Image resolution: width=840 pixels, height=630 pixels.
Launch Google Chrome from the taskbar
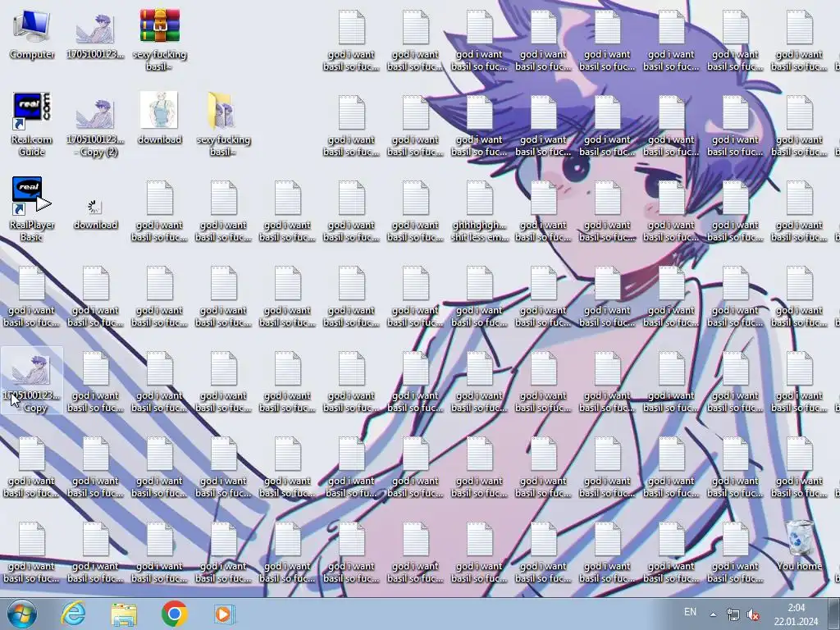tap(174, 614)
